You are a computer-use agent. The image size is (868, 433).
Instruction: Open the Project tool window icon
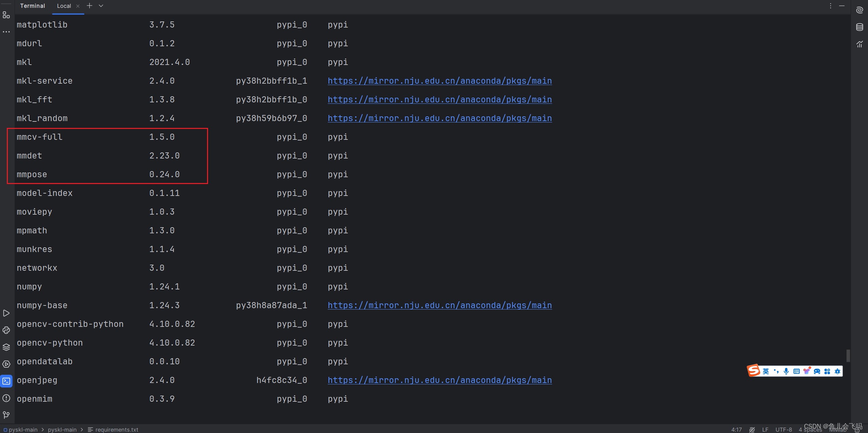tap(6, 15)
